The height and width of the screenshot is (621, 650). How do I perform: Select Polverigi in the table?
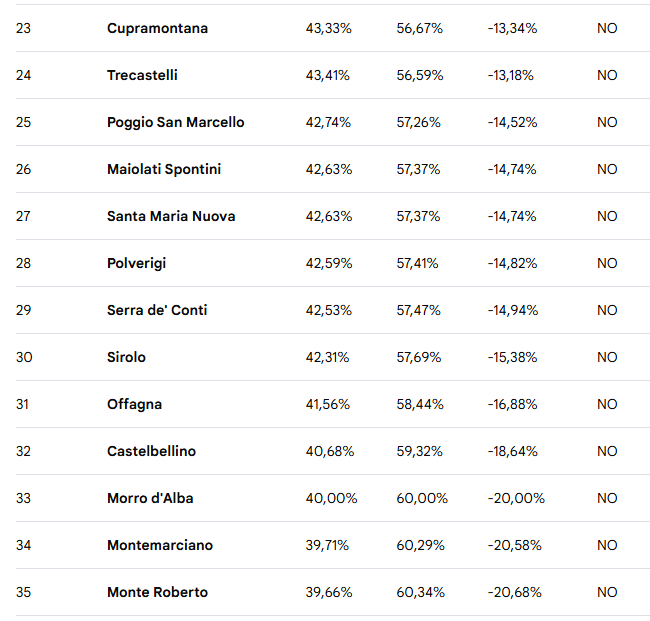pyautogui.click(x=139, y=263)
